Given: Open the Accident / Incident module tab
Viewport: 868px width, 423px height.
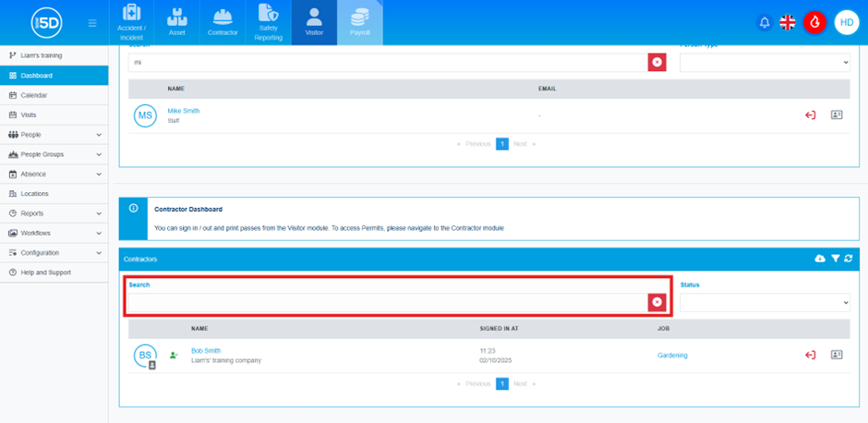Looking at the screenshot, I should (132, 23).
